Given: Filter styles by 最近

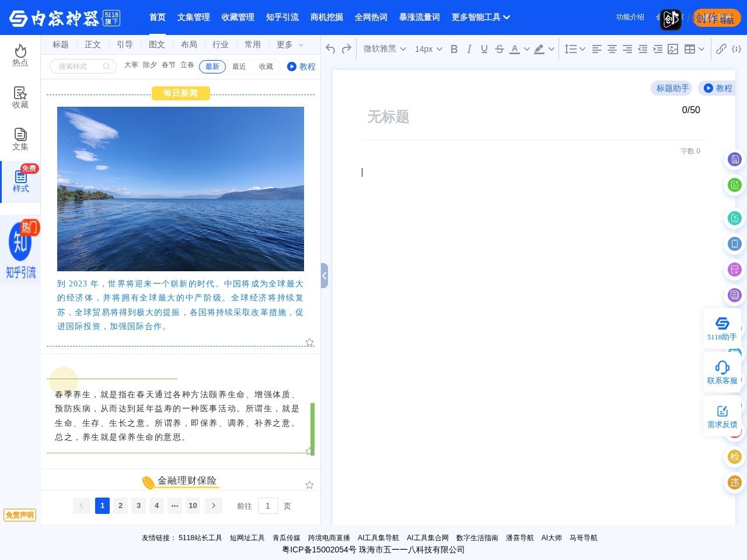Looking at the screenshot, I should (x=239, y=66).
